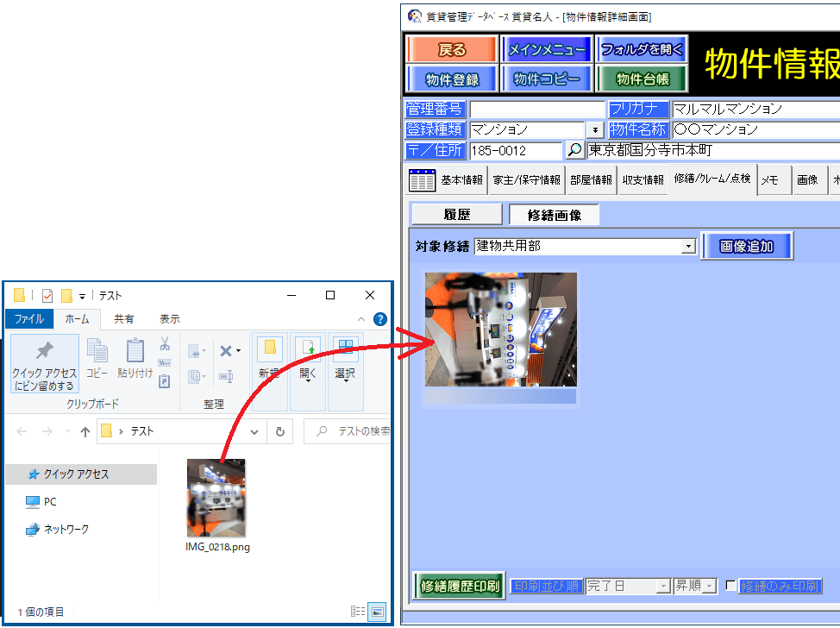Click the refresh button in address bar

point(280,431)
